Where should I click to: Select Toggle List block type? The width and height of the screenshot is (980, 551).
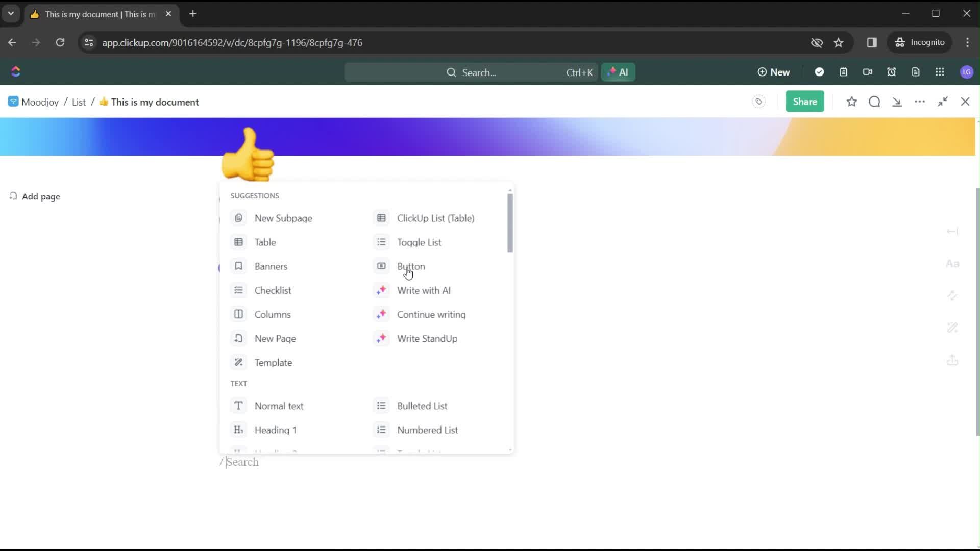[x=420, y=242]
